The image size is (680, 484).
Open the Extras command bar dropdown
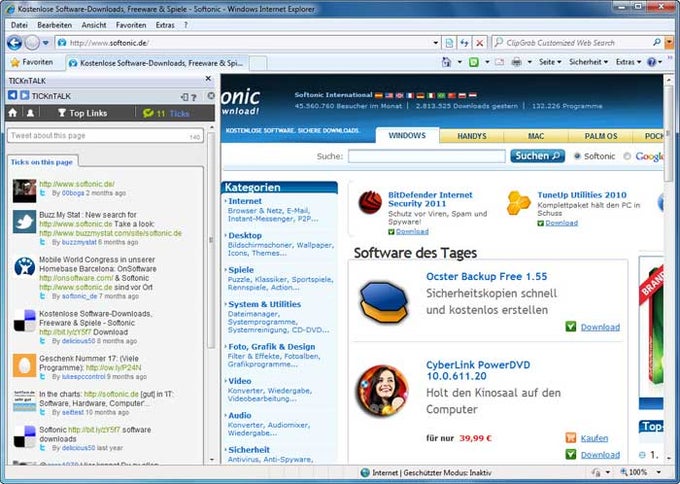(628, 62)
